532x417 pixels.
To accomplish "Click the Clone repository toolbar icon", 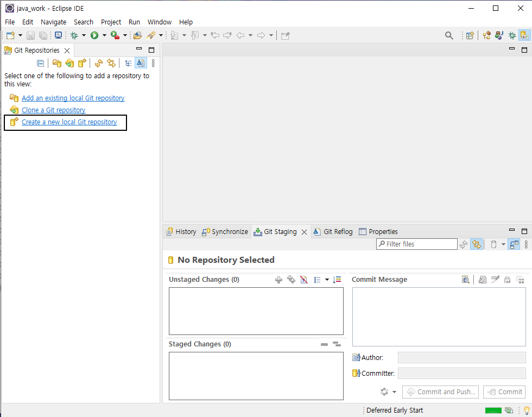I will tap(69, 63).
